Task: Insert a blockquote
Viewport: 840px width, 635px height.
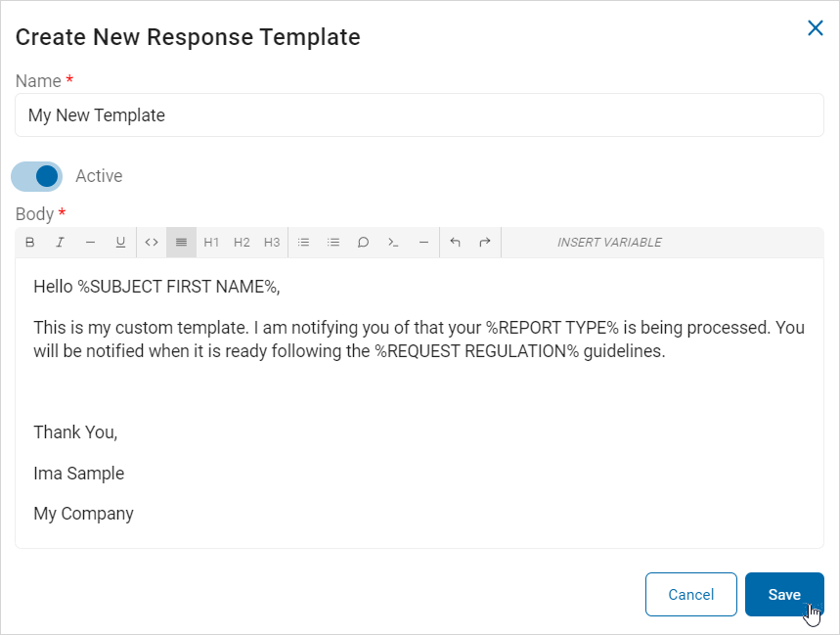Action: pos(363,243)
